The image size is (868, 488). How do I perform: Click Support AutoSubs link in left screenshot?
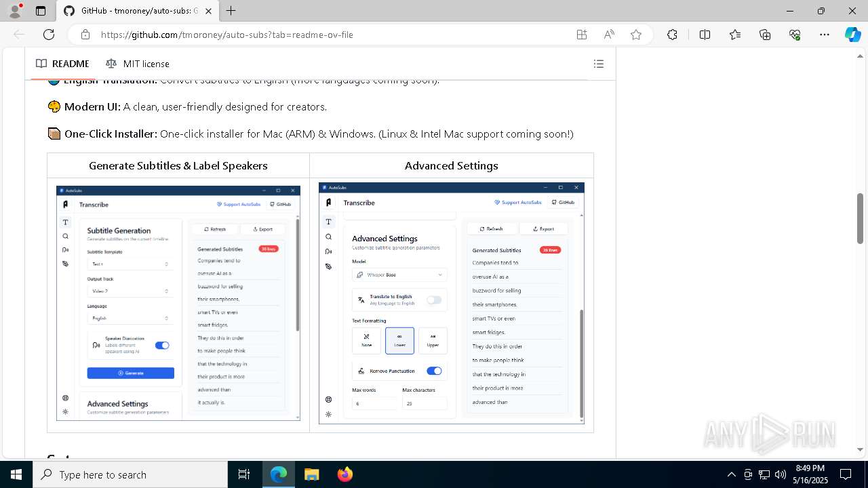point(239,204)
